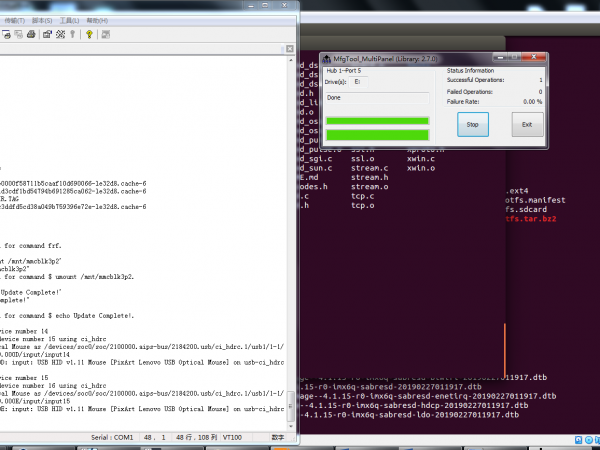The width and height of the screenshot is (600, 450).
Task: Open the 帮助(H) menu
Action: 98,19
